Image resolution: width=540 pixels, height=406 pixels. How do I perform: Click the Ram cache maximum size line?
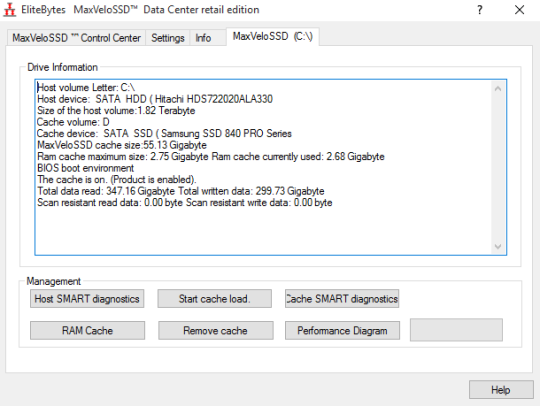click(211, 157)
